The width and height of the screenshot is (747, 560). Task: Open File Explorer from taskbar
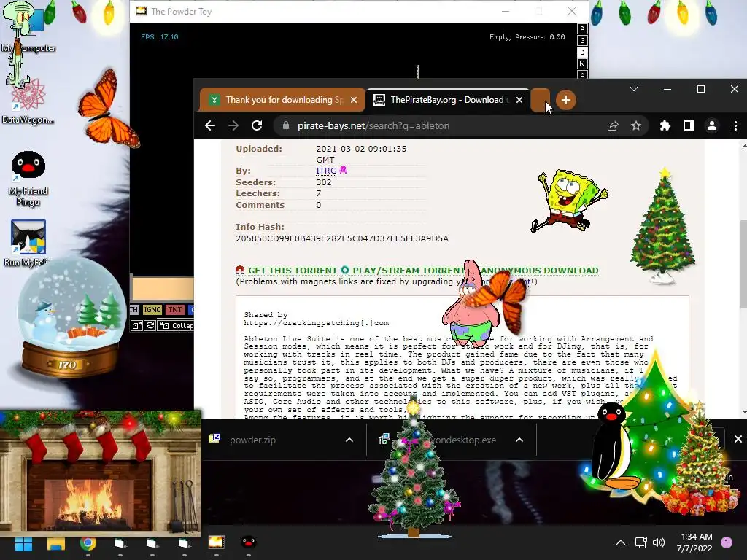[55, 543]
